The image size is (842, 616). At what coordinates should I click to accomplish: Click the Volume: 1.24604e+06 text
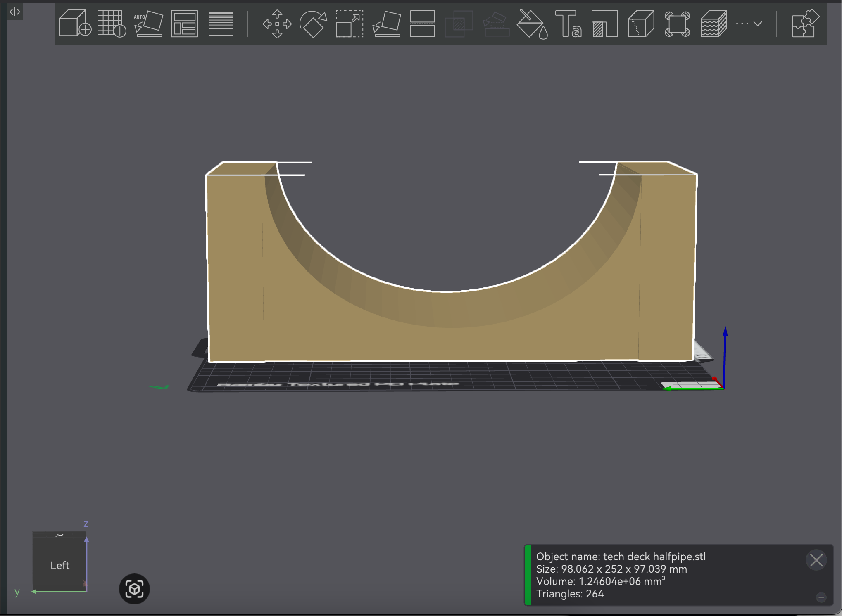(600, 581)
